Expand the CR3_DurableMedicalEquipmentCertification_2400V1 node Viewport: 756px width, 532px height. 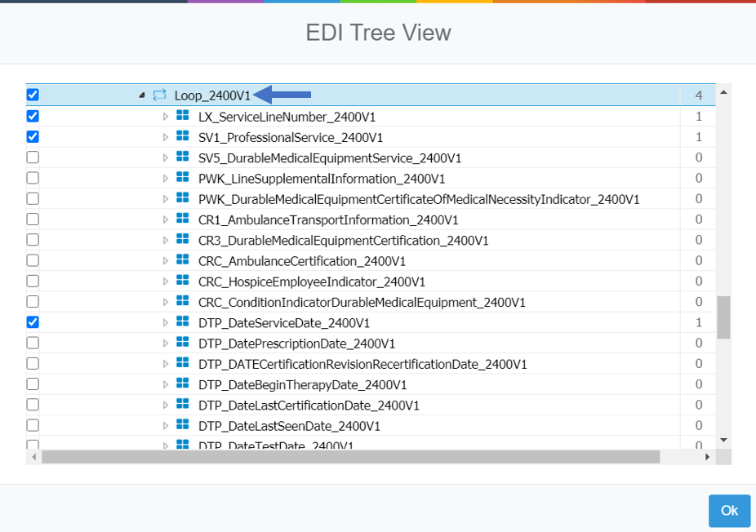pyautogui.click(x=166, y=241)
